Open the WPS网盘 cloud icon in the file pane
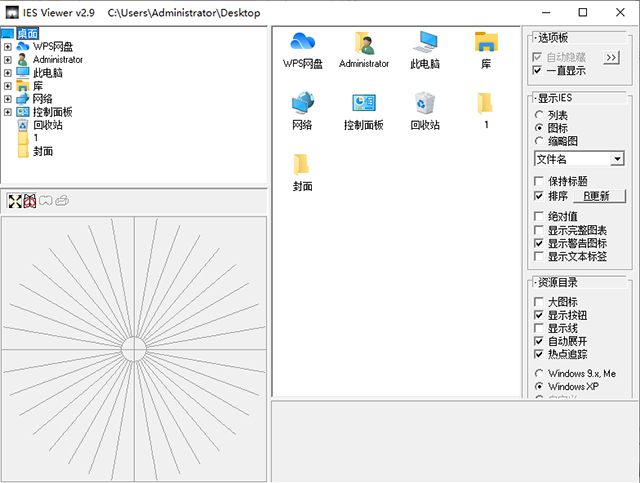 tap(302, 42)
